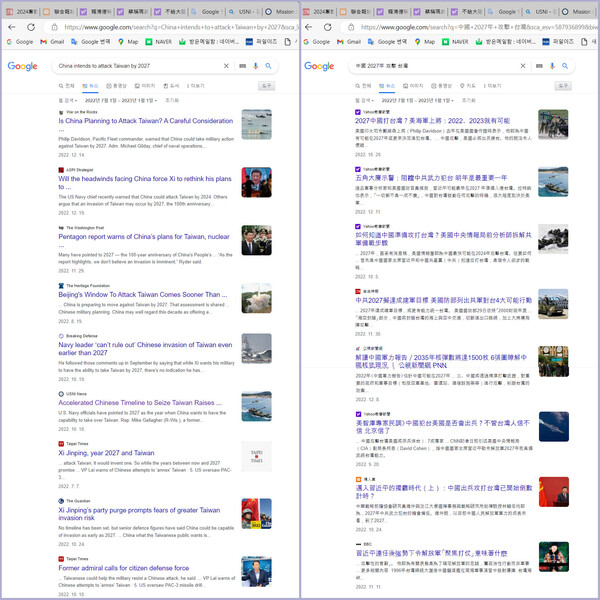Viewport: 600px width, 600px height.
Task: Open the on-screen keyboard icon in right search box
Action: point(541,66)
